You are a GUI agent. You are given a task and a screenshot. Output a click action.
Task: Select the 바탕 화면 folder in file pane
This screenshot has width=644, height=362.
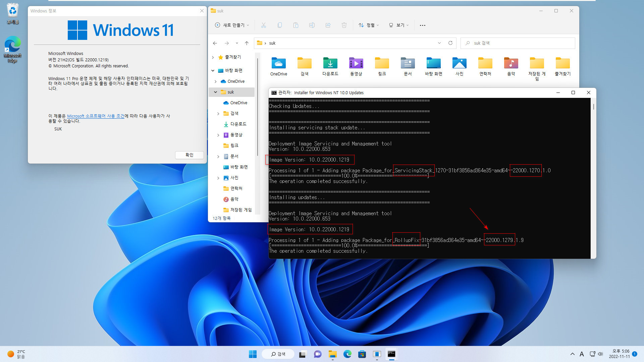coord(434,67)
